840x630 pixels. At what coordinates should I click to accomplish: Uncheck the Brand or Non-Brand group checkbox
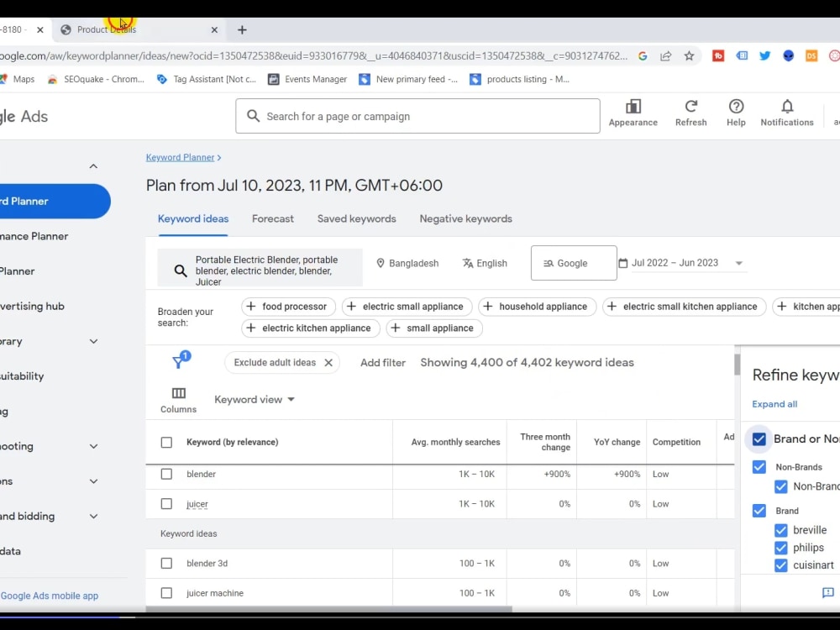759,438
